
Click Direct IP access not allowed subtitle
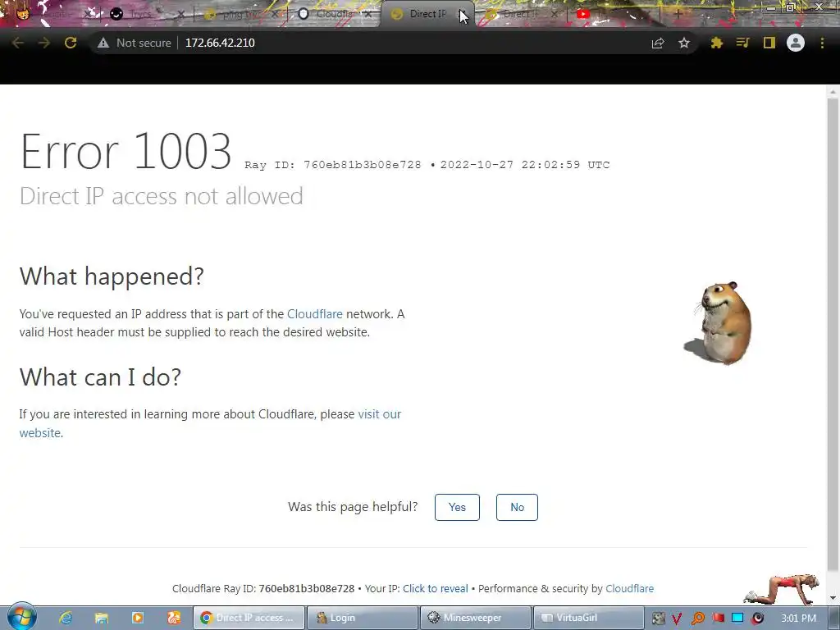[x=162, y=196]
